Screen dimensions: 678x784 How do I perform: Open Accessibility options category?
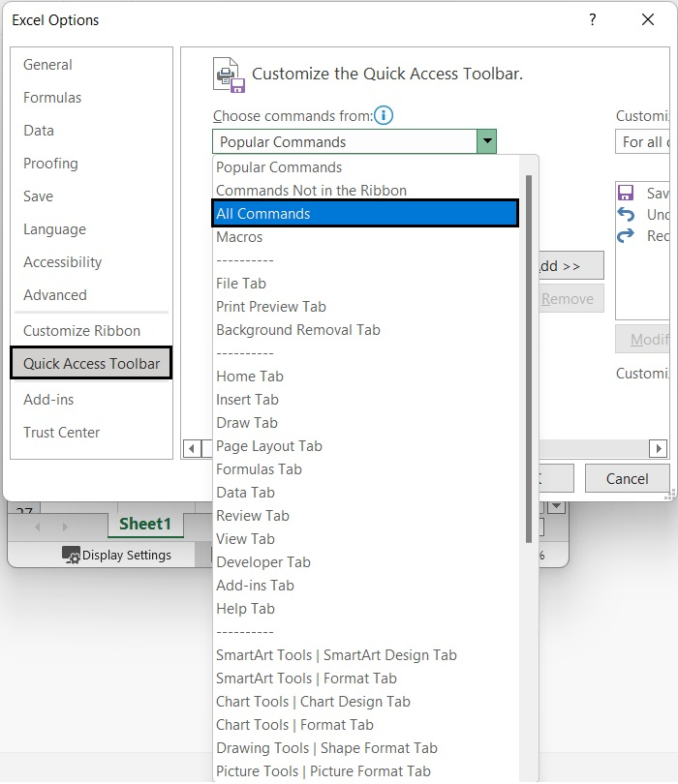tap(92, 262)
